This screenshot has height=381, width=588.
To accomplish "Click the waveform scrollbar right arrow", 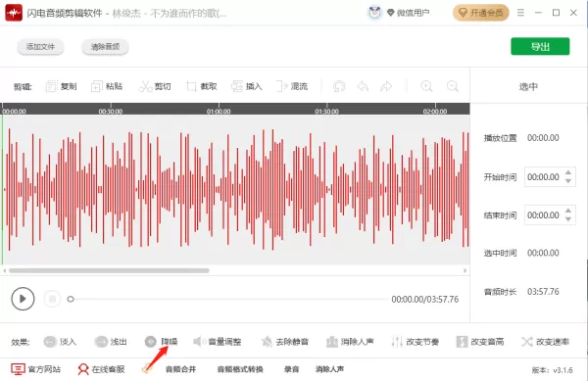I will coord(465,270).
